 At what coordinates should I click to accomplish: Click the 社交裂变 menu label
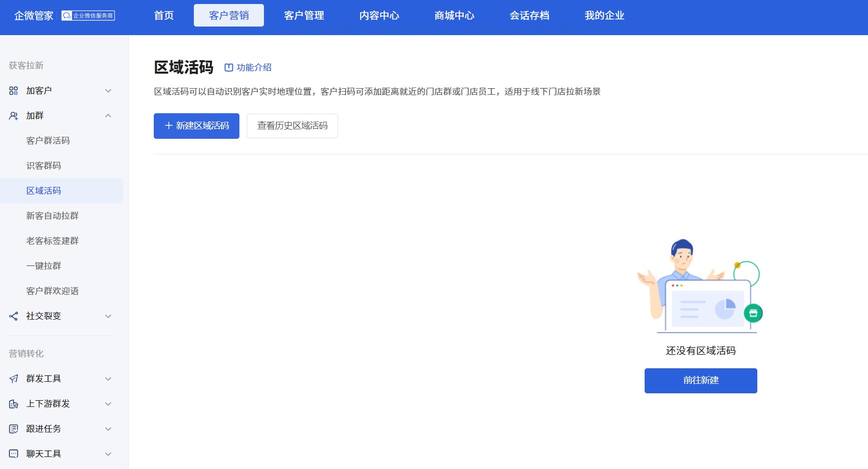pos(44,316)
